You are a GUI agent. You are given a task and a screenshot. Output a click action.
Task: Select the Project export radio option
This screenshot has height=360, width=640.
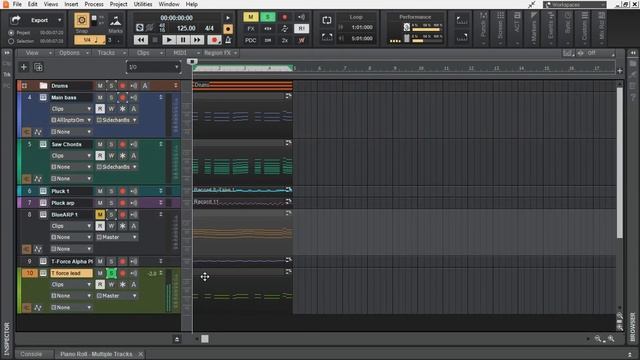[x=11, y=33]
